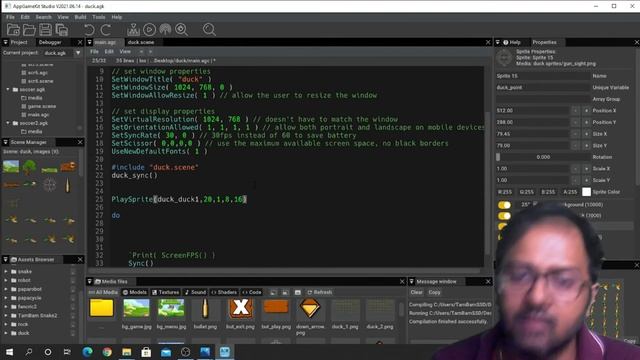Click the Debug magnifier icon in toolbar
The width and height of the screenshot is (640, 360).
(182, 29)
